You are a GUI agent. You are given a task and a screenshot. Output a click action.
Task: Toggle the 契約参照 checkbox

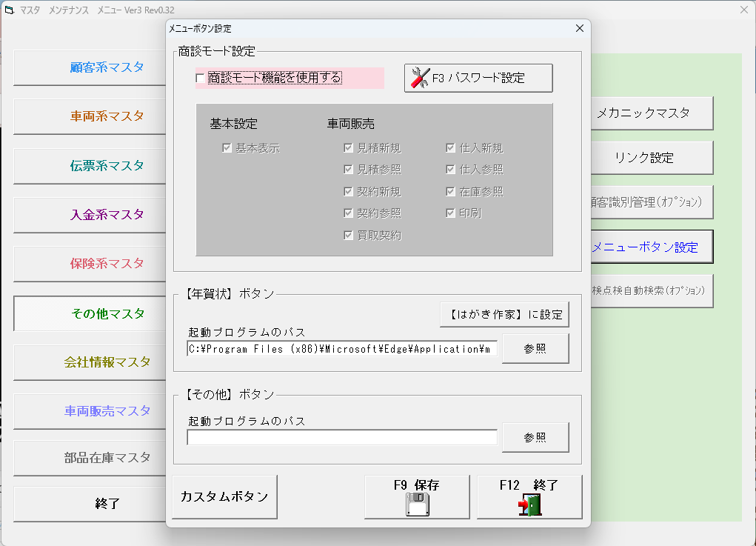(x=348, y=213)
